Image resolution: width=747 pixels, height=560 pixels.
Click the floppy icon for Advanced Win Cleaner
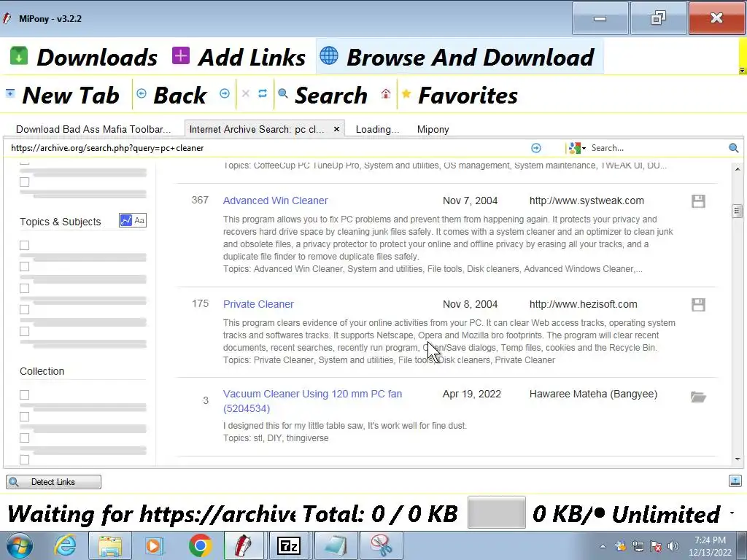pos(698,201)
